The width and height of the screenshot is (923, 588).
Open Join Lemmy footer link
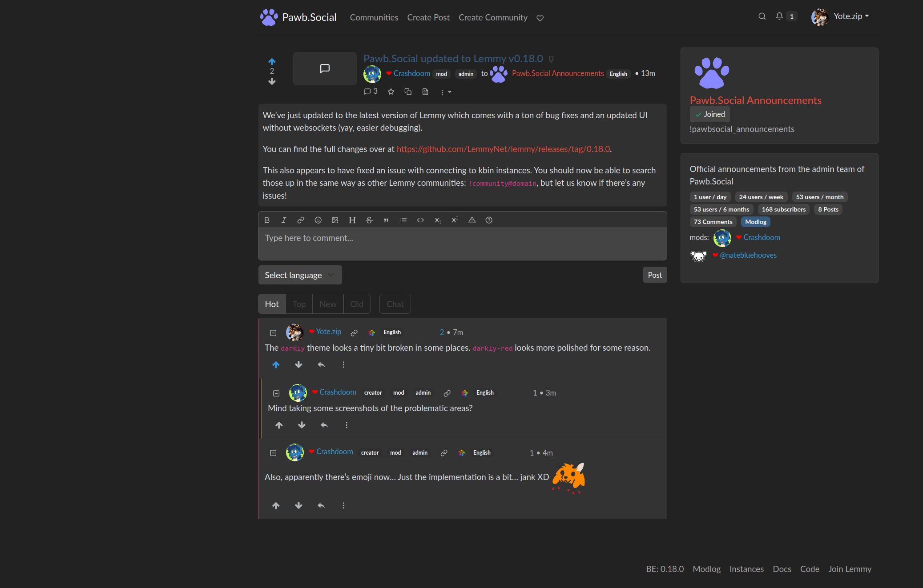pyautogui.click(x=850, y=569)
